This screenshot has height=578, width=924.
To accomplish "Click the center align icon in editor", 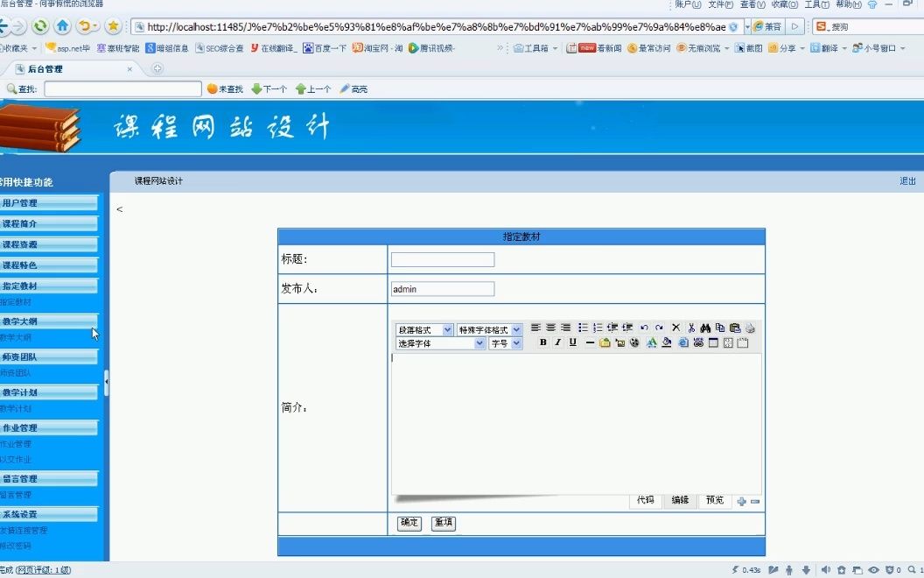I will pyautogui.click(x=551, y=328).
